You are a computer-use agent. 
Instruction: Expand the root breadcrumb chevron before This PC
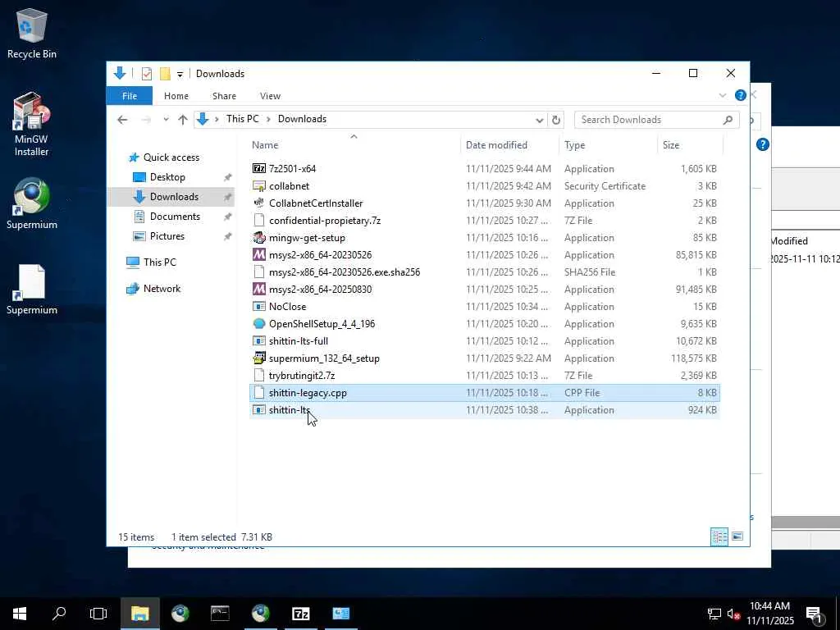(x=217, y=120)
